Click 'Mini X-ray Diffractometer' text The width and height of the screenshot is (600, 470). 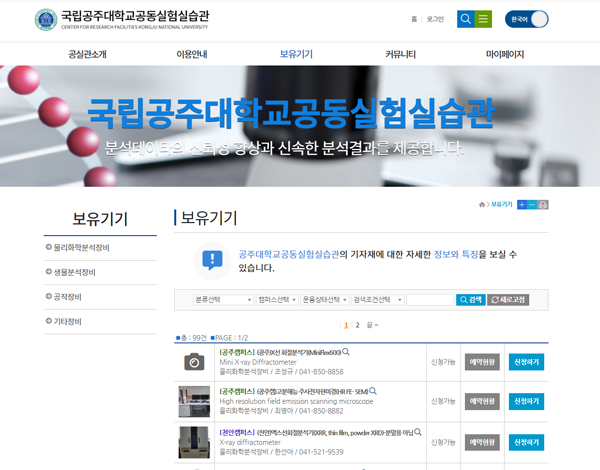point(258,362)
